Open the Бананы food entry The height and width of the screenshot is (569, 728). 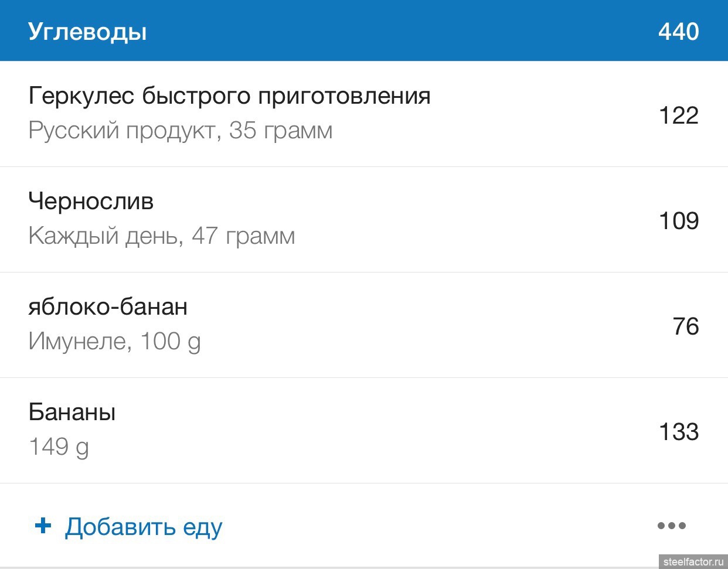pos(72,413)
